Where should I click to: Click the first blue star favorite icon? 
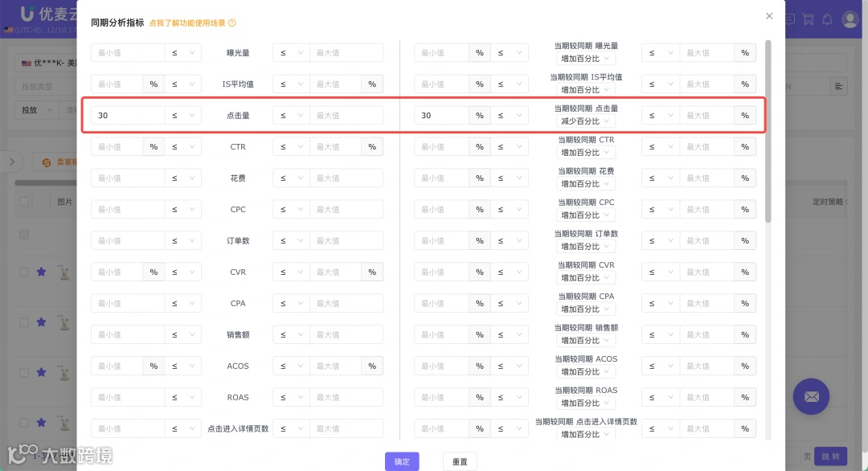coord(42,272)
